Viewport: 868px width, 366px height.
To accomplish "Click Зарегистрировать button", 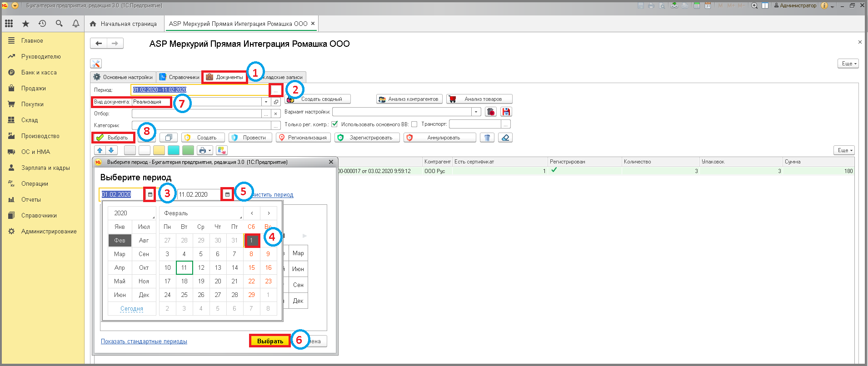I will click(367, 138).
